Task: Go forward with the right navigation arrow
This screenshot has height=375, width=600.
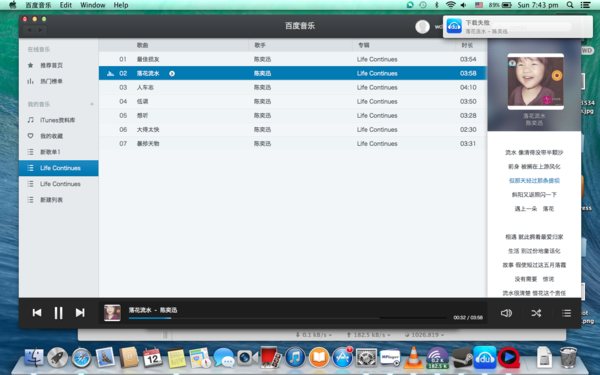Action: (x=40, y=30)
